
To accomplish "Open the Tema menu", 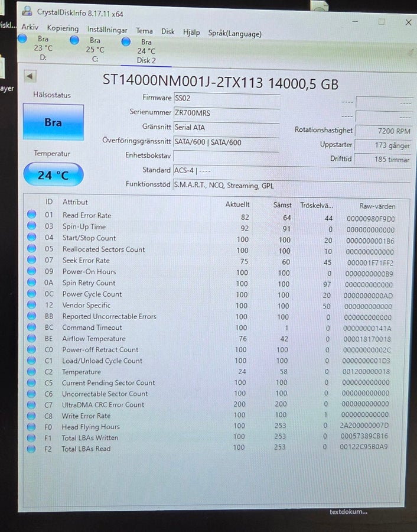I will coord(144,31).
